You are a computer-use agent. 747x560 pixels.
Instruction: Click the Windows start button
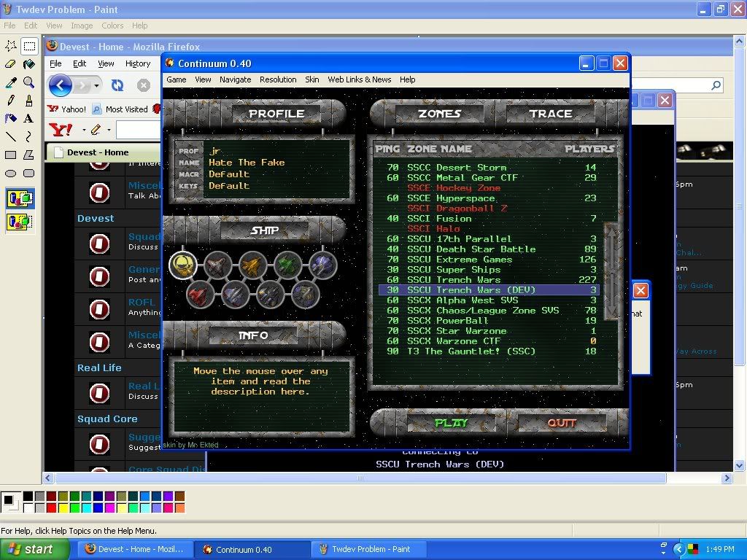pos(35,549)
